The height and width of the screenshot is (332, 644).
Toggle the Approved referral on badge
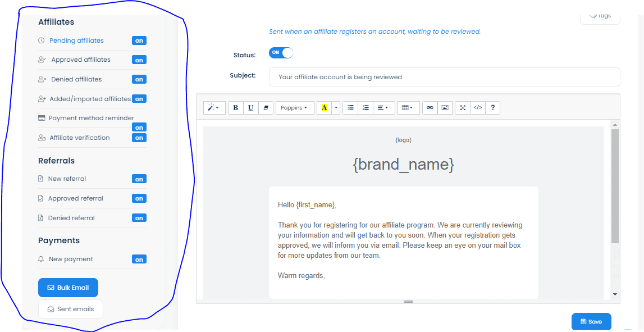(x=139, y=198)
